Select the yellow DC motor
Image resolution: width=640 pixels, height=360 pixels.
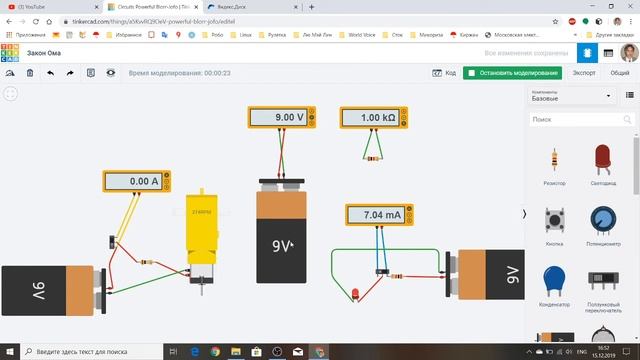tap(202, 239)
